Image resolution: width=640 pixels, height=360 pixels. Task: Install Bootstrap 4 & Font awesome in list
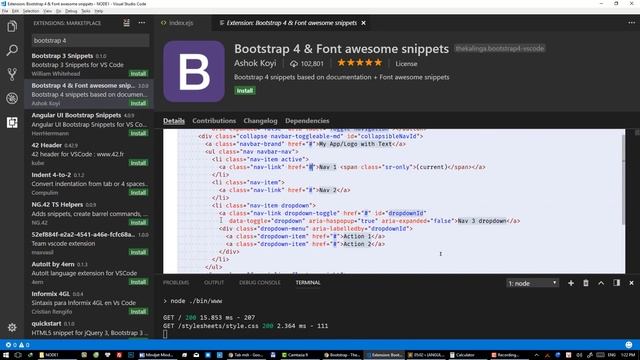[138, 104]
